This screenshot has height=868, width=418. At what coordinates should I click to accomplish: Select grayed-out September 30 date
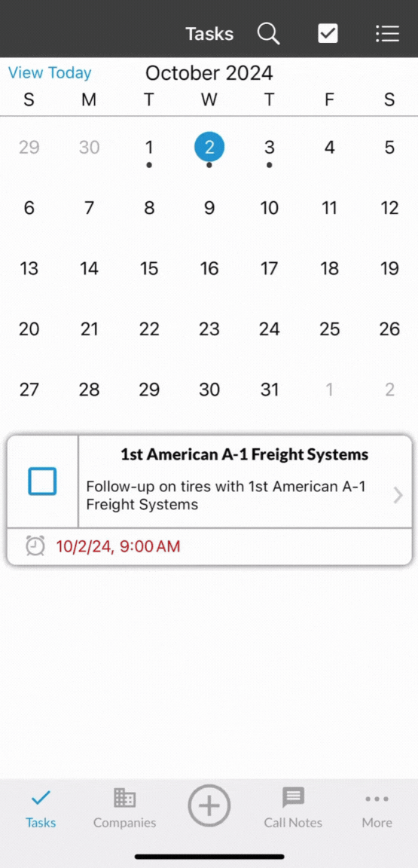coord(89,147)
